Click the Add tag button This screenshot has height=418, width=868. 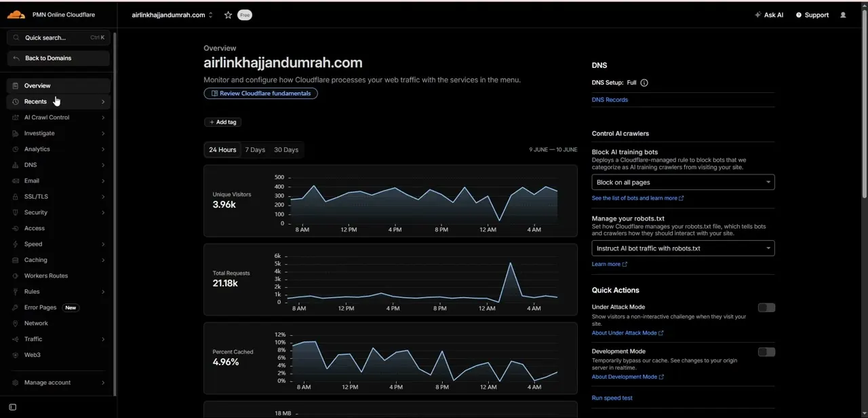click(222, 122)
